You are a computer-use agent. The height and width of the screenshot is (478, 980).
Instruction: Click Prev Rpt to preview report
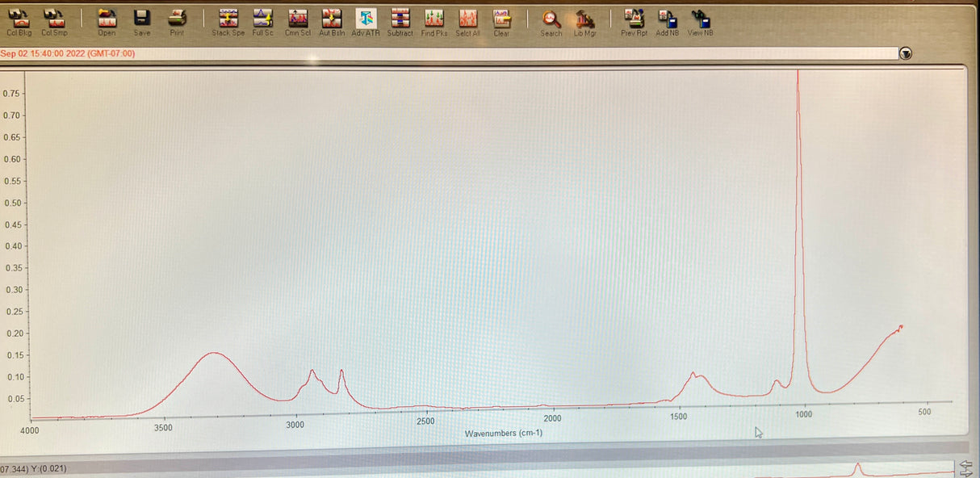[x=634, y=21]
